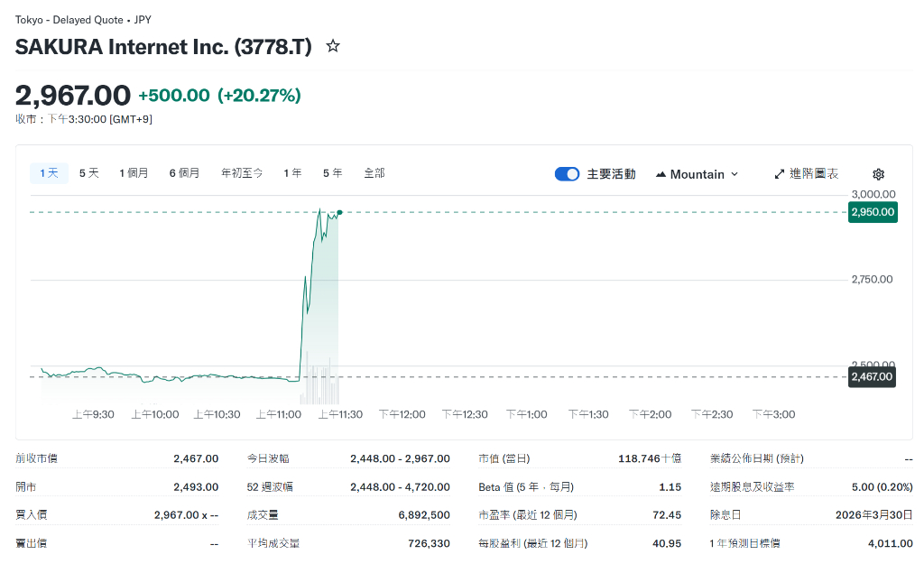Select the 全部 time range
The image size is (924, 564).
pos(374,172)
